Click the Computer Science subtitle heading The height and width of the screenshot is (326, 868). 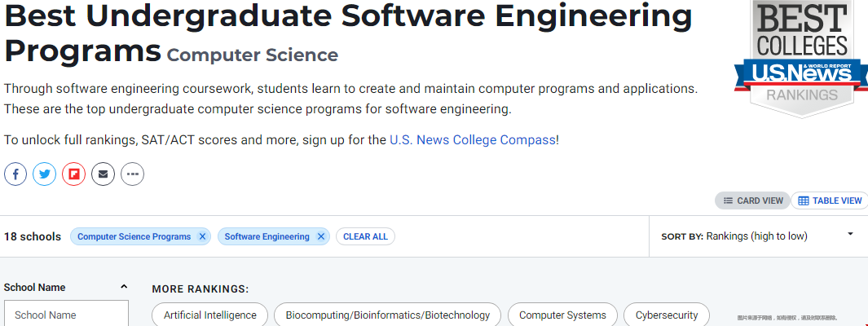pos(253,55)
